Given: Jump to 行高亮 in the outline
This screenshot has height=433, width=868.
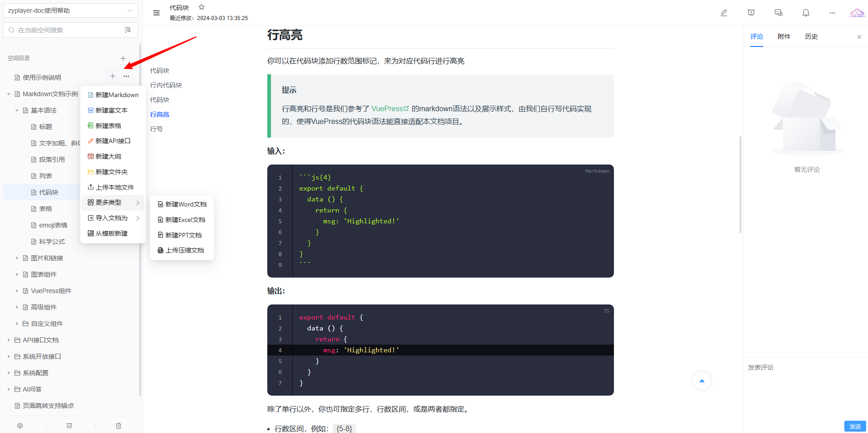Looking at the screenshot, I should (160, 114).
